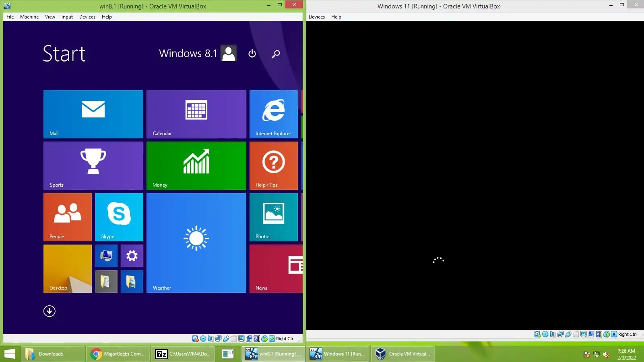
Task: Open Machine menu in win8.1 VM window
Action: point(29,17)
